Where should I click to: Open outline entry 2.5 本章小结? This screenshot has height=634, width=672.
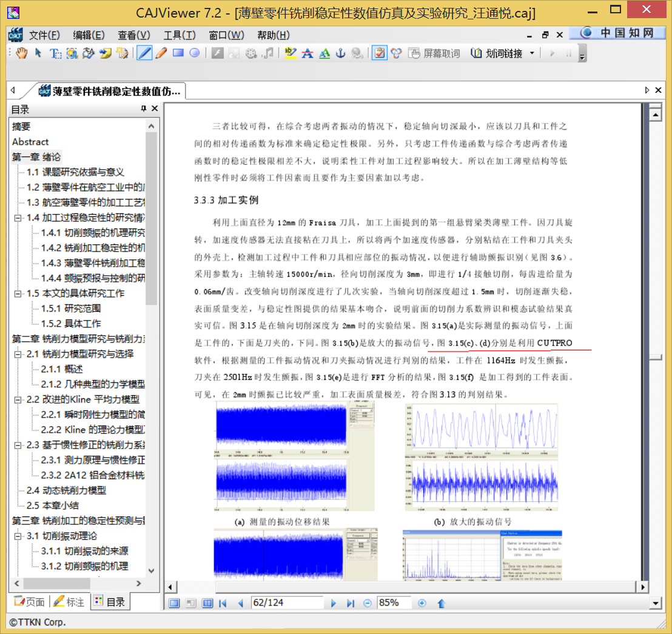[53, 506]
